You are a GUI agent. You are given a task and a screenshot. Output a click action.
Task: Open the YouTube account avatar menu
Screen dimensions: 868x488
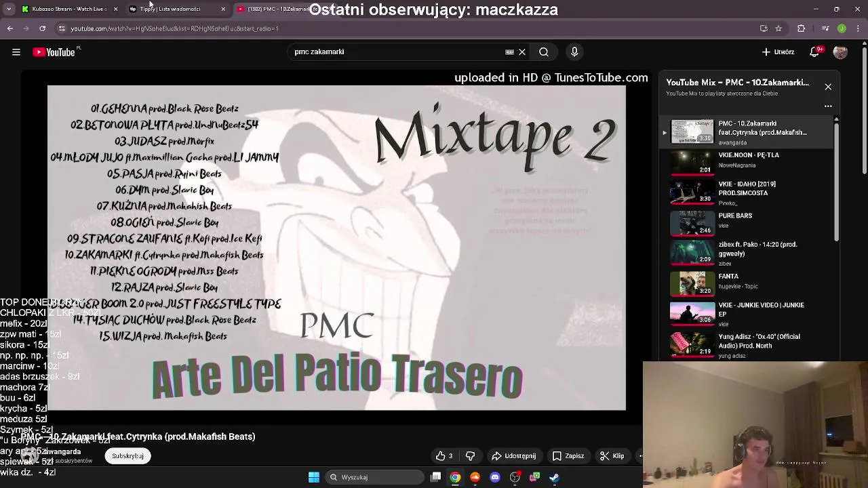point(840,52)
